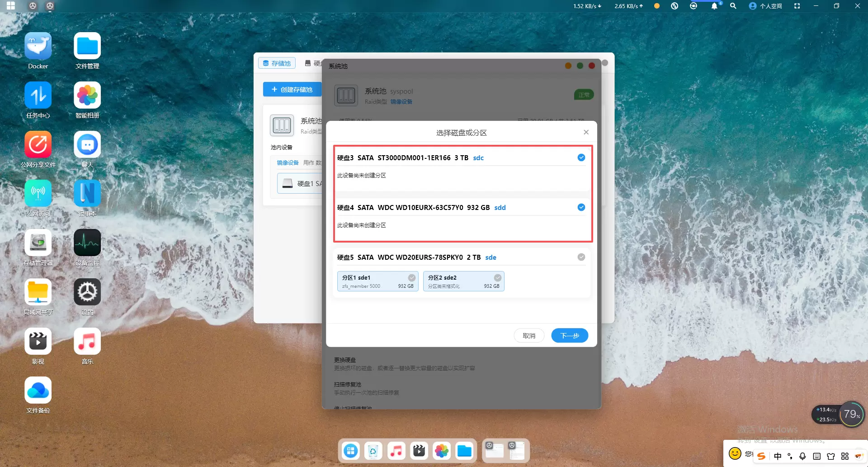Open the 文件备份 backup app icon

coord(38,391)
